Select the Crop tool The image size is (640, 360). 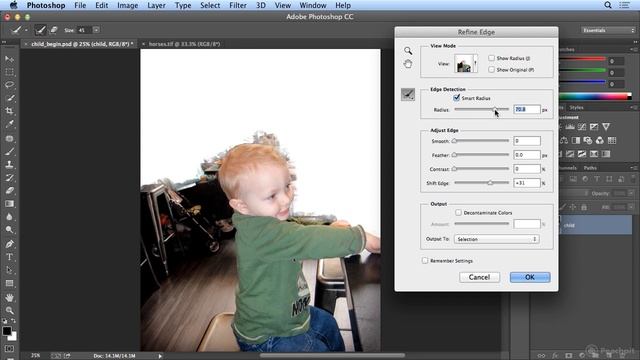(9, 111)
